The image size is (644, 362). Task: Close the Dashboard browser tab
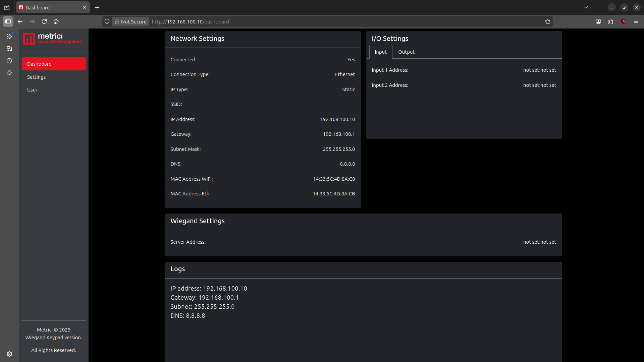coord(85,7)
